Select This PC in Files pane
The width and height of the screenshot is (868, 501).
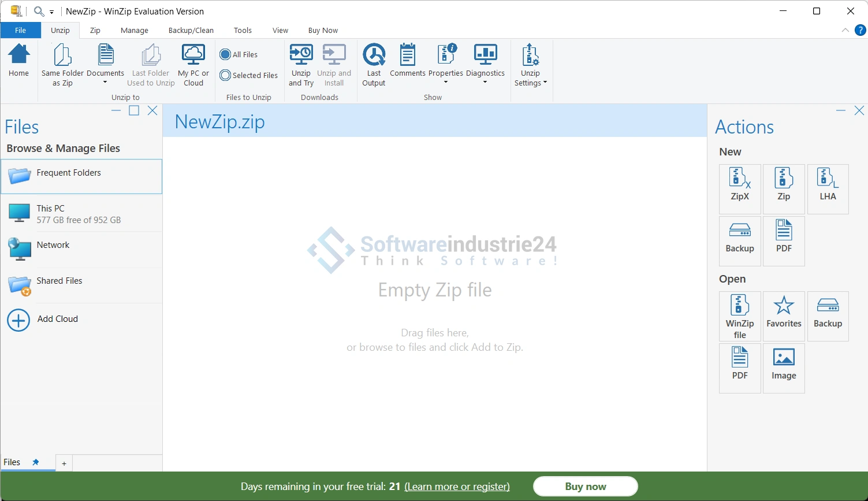(x=81, y=213)
